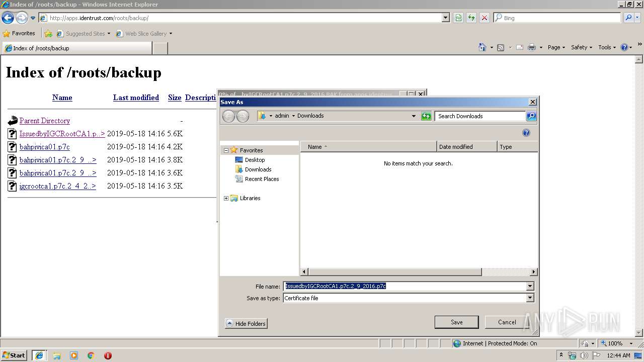This screenshot has width=644, height=362.
Task: Click the Print icon in command bar
Action: [x=532, y=47]
